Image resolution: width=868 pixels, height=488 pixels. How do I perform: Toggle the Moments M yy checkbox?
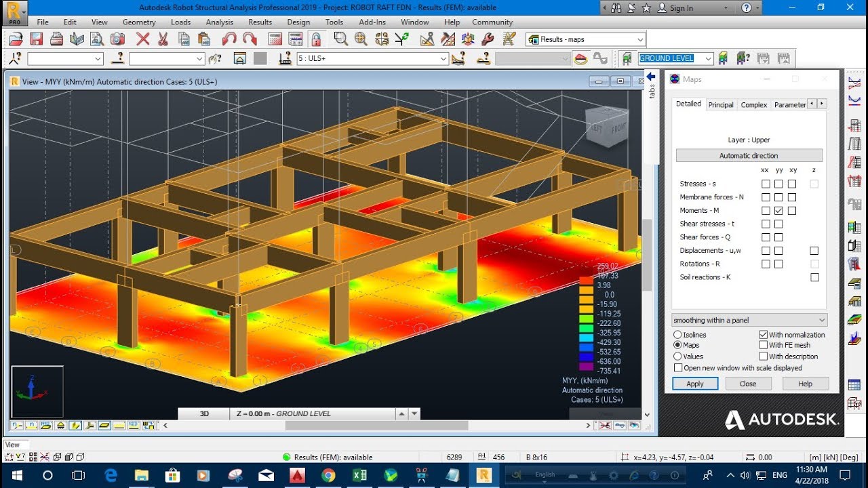coord(778,211)
